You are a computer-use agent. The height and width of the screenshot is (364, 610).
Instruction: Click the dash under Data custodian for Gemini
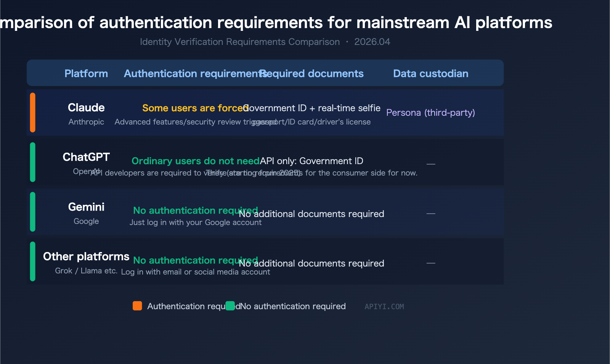(431, 214)
